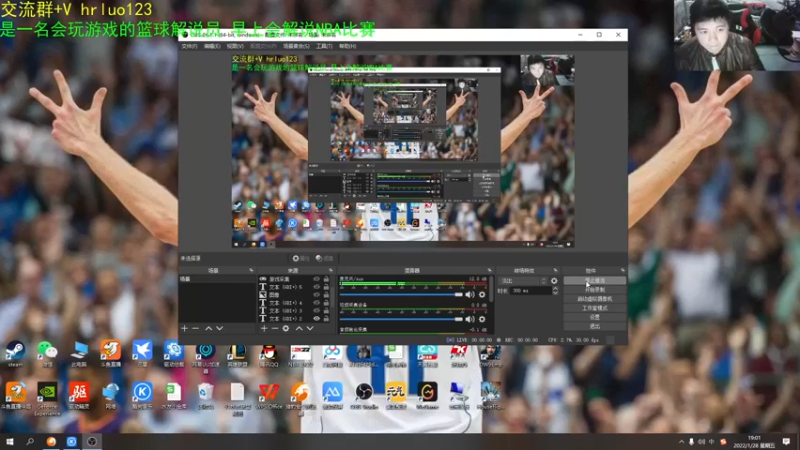
Task: Pop out the 场景 scenes dock
Action: pyautogui.click(x=251, y=270)
